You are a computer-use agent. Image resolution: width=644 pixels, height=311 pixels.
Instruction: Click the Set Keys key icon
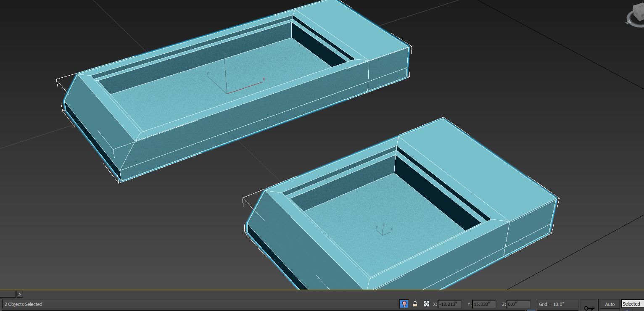pos(590,308)
